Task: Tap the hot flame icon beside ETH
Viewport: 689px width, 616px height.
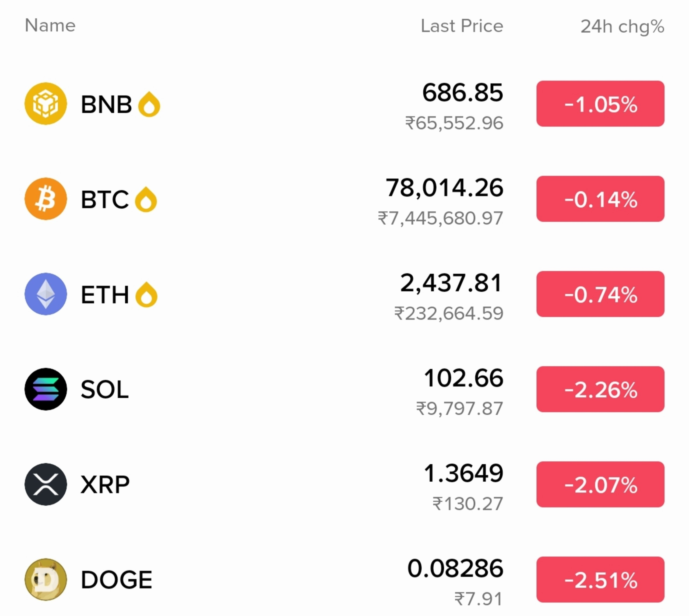Action: coord(146,295)
